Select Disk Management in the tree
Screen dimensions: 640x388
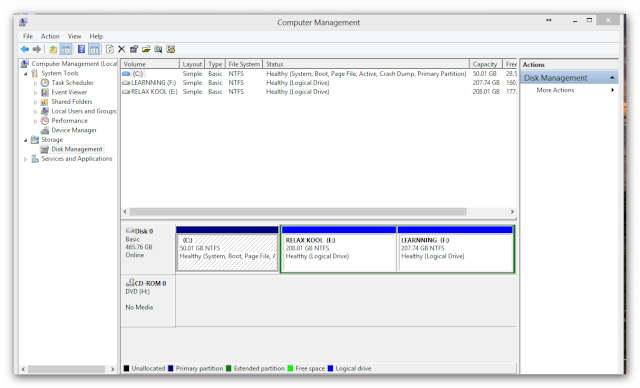click(77, 149)
